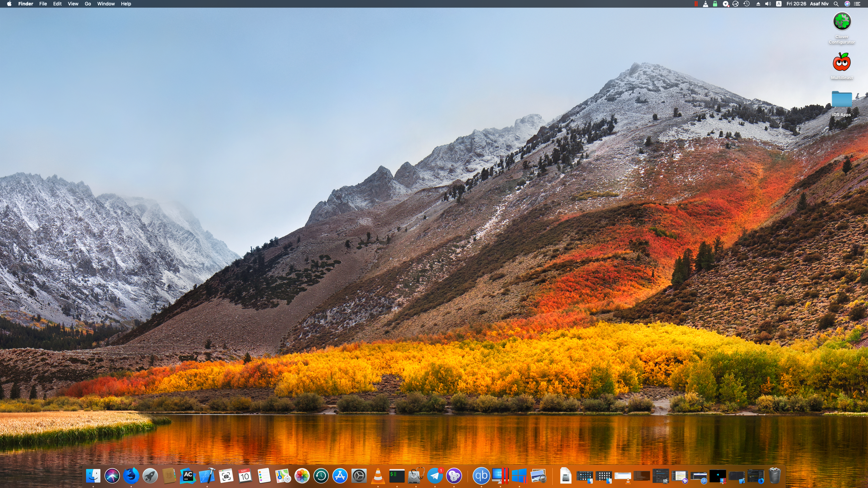The width and height of the screenshot is (868, 488).
Task: Open Clover Configurator desktop icon
Action: (x=842, y=28)
